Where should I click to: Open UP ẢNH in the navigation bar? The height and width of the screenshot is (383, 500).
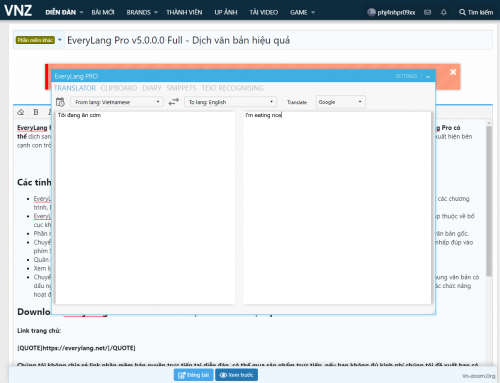tap(226, 12)
